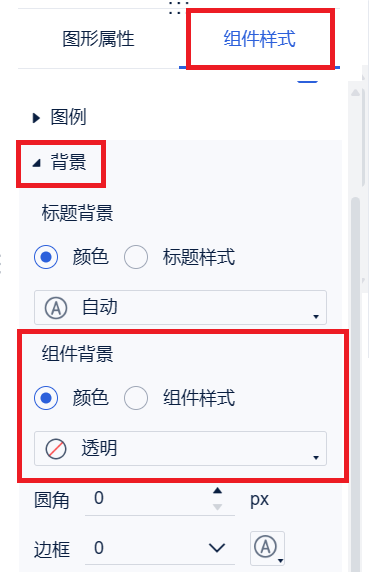Choose the 标题样式 radio option
Screen dimensions: 382x583
(136, 257)
